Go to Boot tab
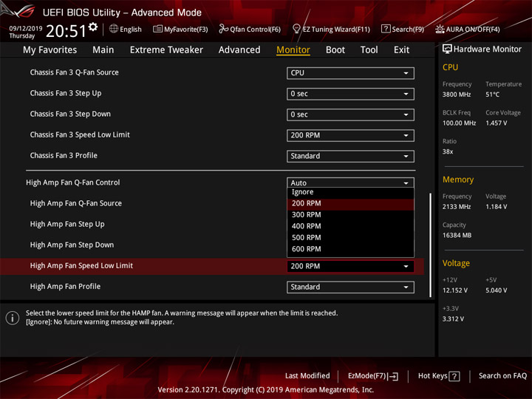Image resolution: width=532 pixels, height=399 pixels. pyautogui.click(x=335, y=50)
